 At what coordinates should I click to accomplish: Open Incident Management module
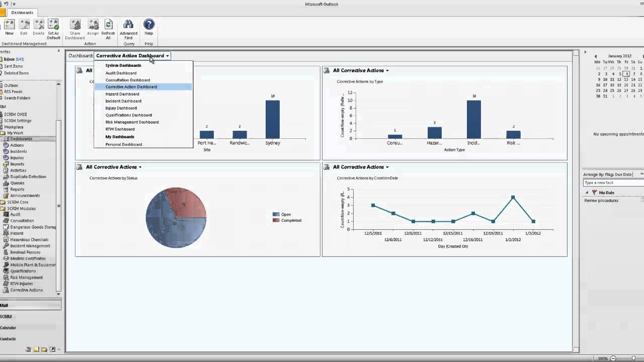tap(30, 246)
